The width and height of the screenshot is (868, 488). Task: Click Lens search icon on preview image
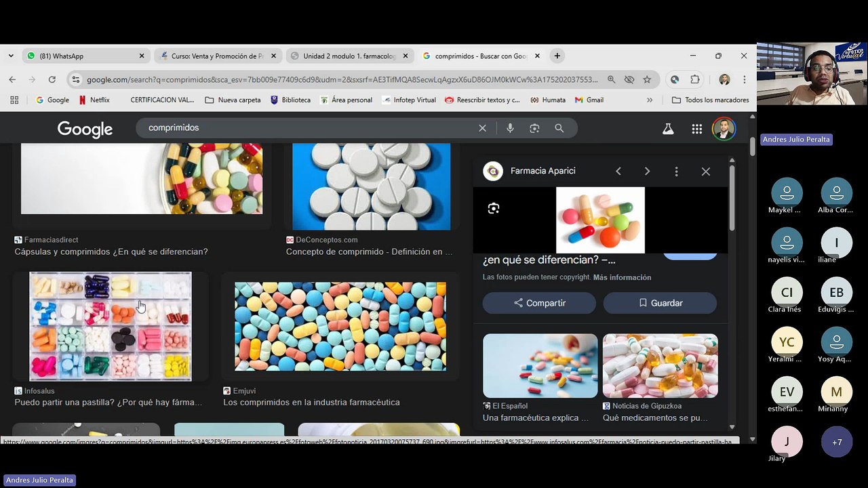point(494,209)
